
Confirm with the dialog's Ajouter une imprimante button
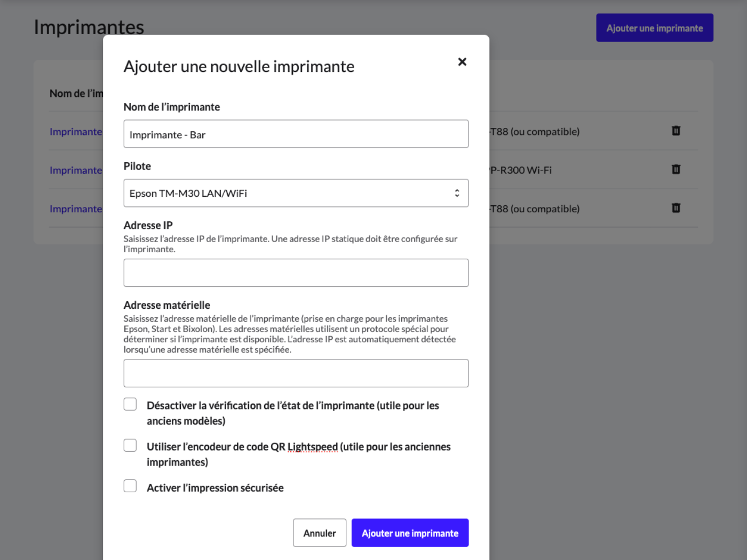pos(410,533)
